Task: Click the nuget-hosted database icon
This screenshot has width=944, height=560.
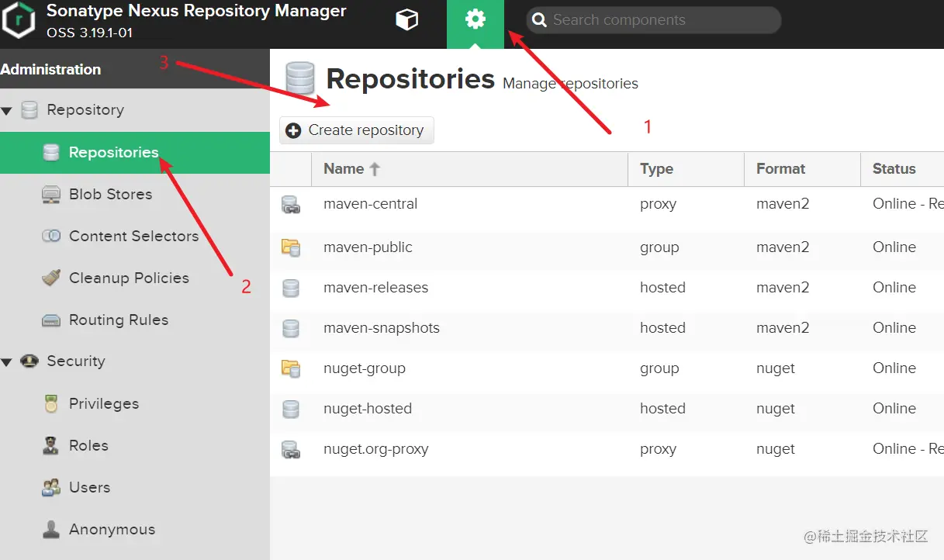Action: tap(291, 410)
